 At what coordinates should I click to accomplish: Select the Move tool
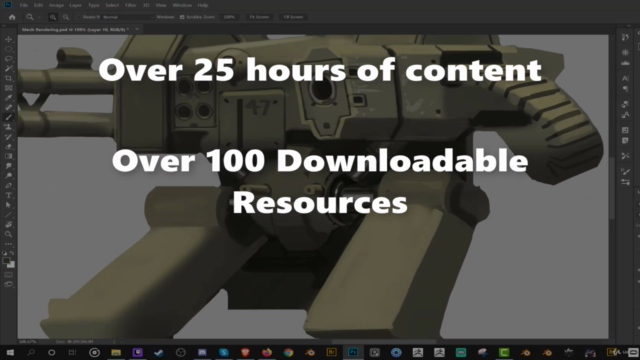[8, 39]
